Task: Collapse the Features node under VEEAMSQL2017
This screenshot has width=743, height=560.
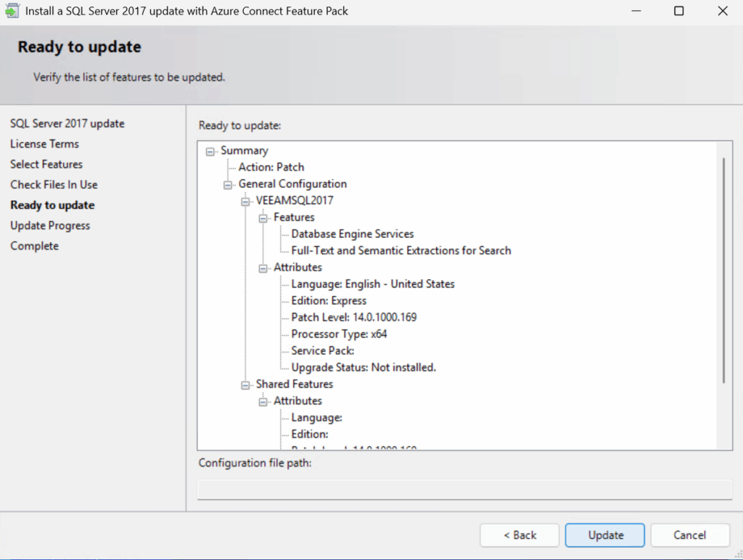Action: 263,218
